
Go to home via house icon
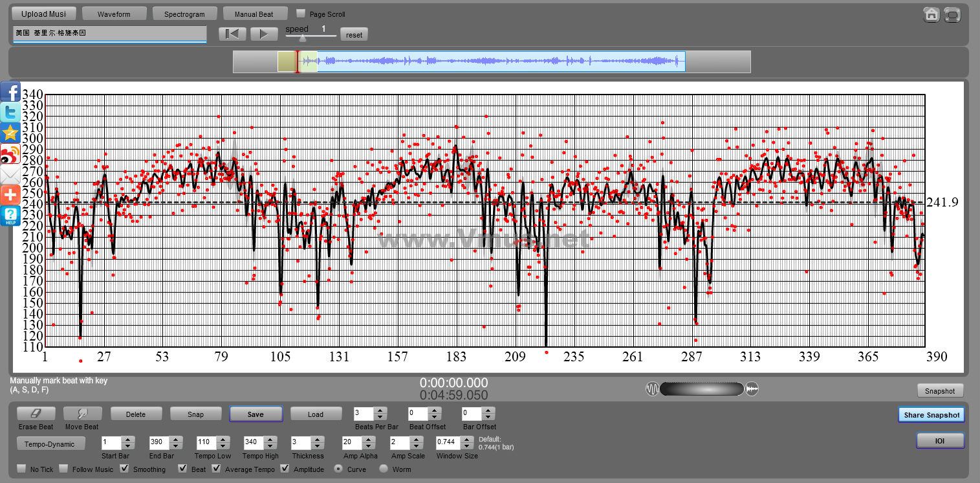point(931,15)
